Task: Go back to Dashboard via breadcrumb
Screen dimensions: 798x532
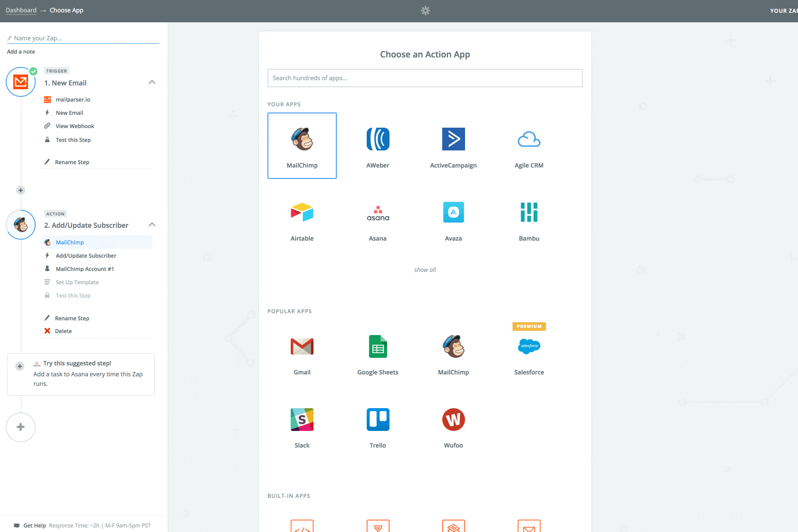Action: point(21,10)
